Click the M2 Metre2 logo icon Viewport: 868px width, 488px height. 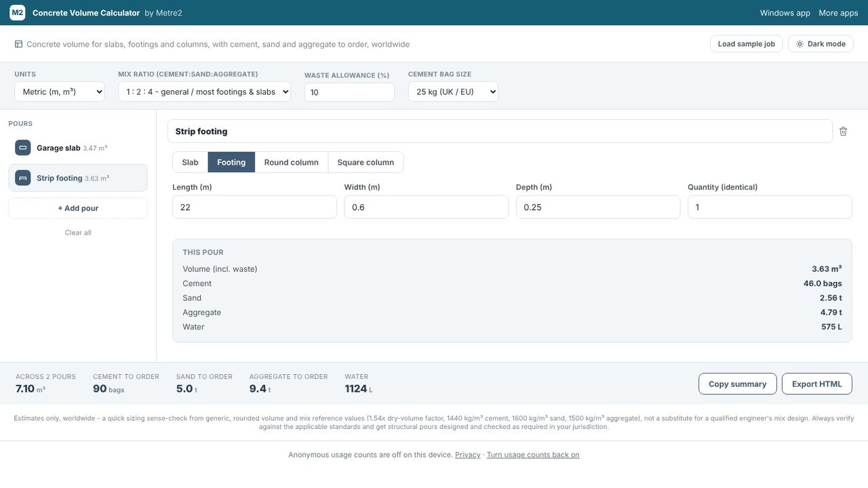point(17,13)
